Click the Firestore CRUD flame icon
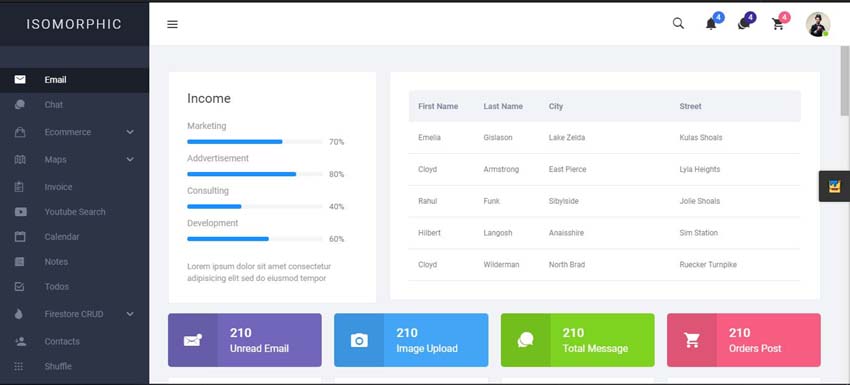850x385 pixels. click(19, 314)
